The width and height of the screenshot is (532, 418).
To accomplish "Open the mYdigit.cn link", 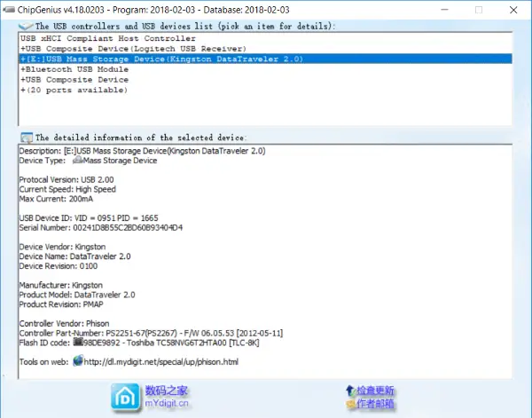I will pos(167,404).
